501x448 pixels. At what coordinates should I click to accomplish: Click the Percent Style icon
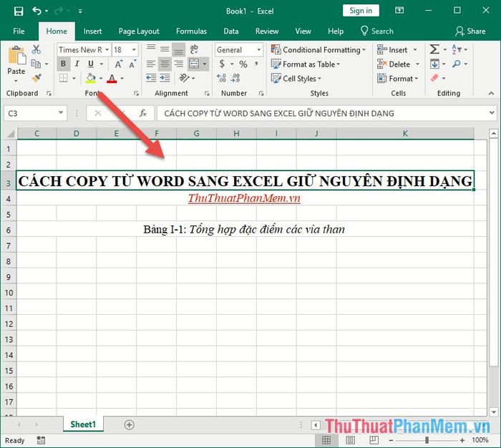tap(243, 64)
